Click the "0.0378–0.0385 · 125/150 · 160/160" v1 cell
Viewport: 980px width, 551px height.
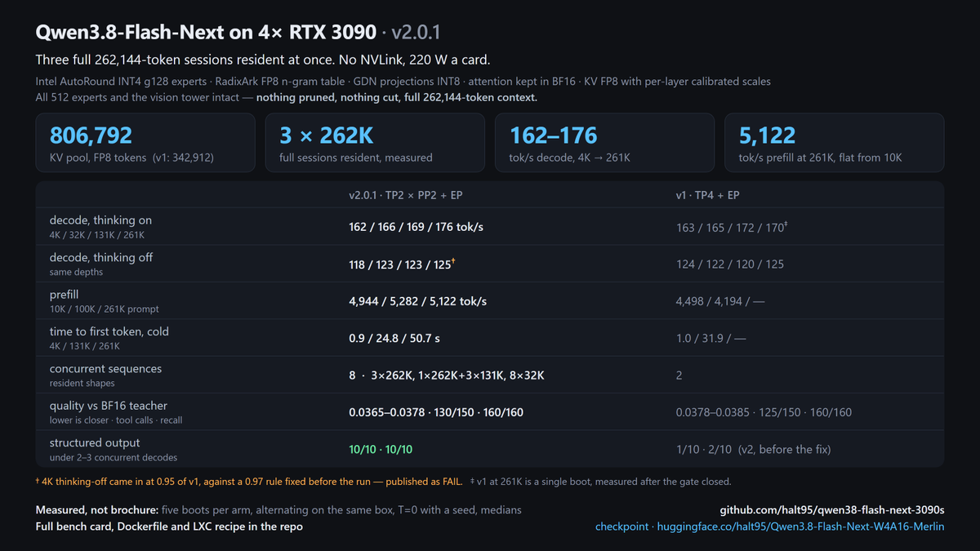[764, 412]
